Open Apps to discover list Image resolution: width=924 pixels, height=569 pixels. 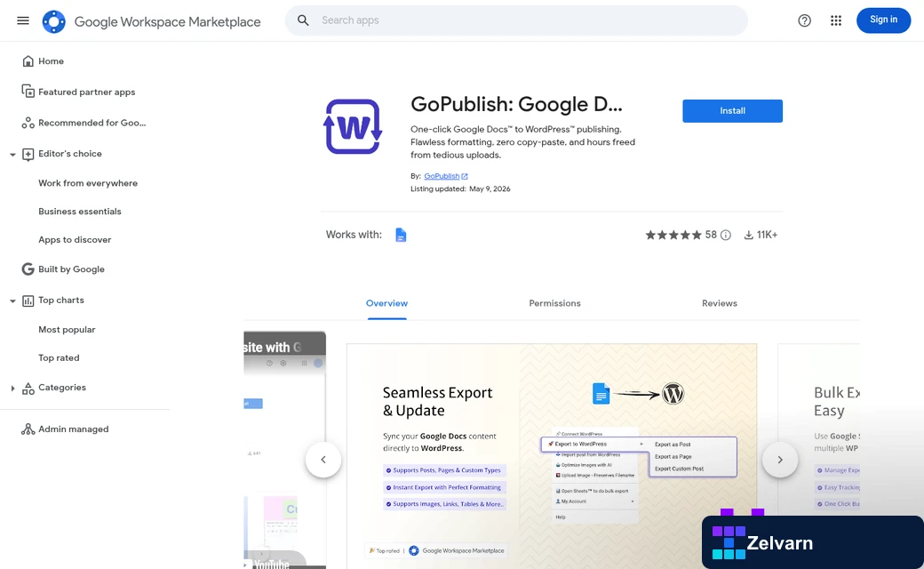[75, 240]
